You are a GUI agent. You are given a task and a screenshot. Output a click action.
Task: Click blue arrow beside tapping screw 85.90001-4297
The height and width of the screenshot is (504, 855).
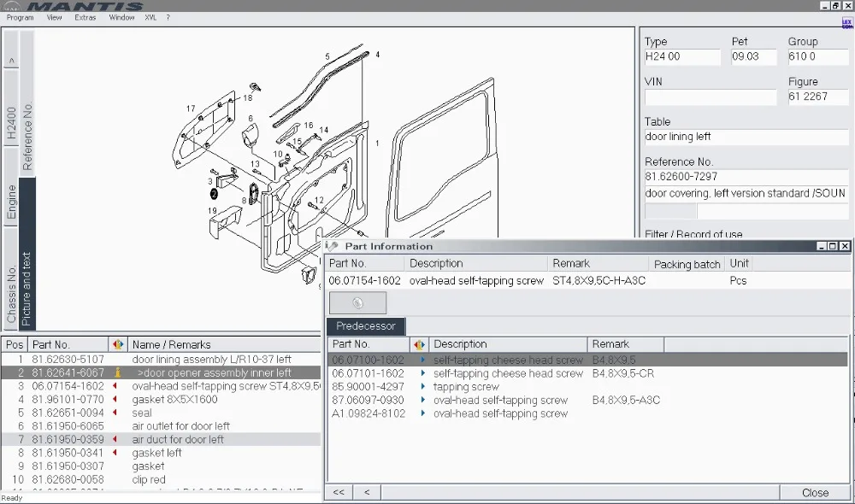(422, 387)
